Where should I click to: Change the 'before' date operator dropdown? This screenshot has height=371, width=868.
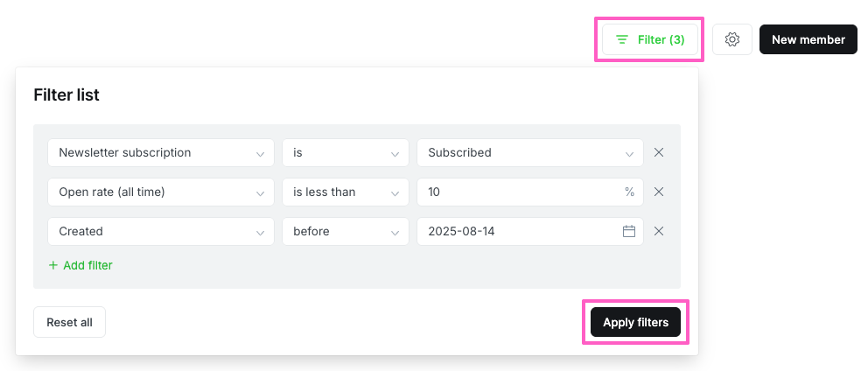click(345, 231)
